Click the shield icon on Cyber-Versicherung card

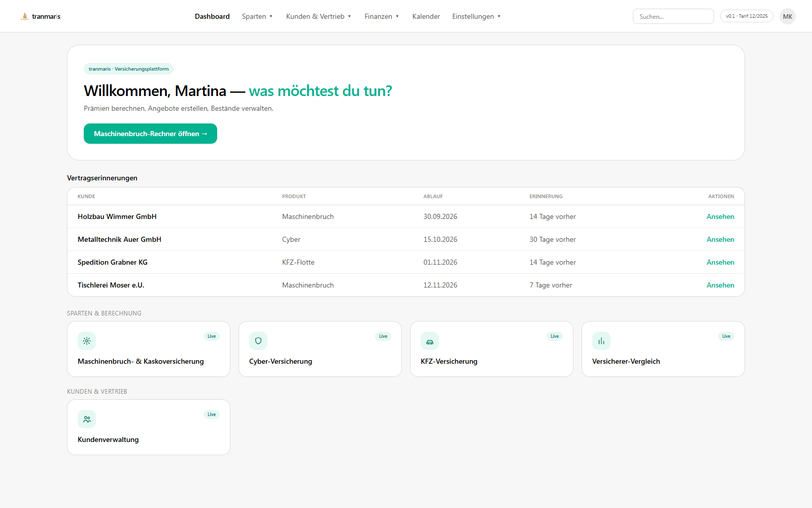click(258, 341)
